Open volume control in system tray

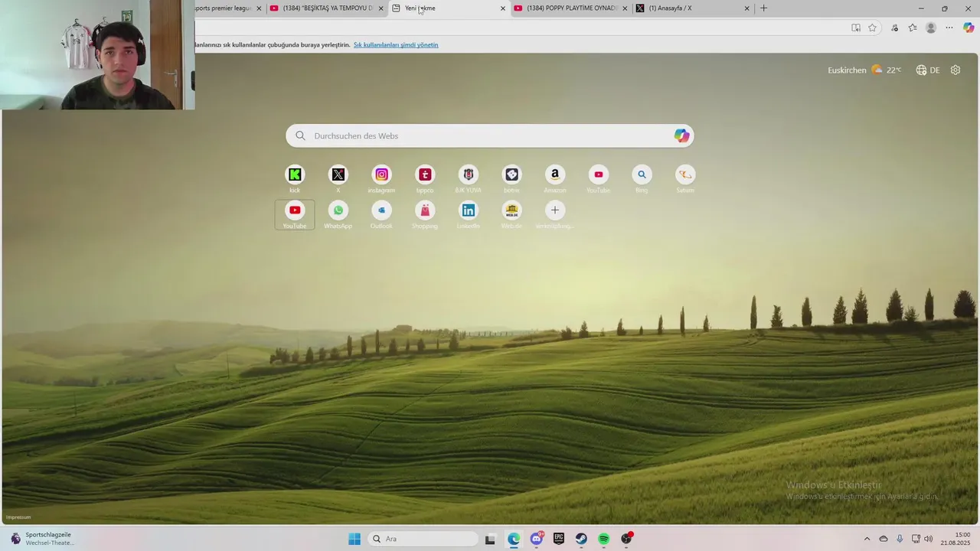pos(929,539)
